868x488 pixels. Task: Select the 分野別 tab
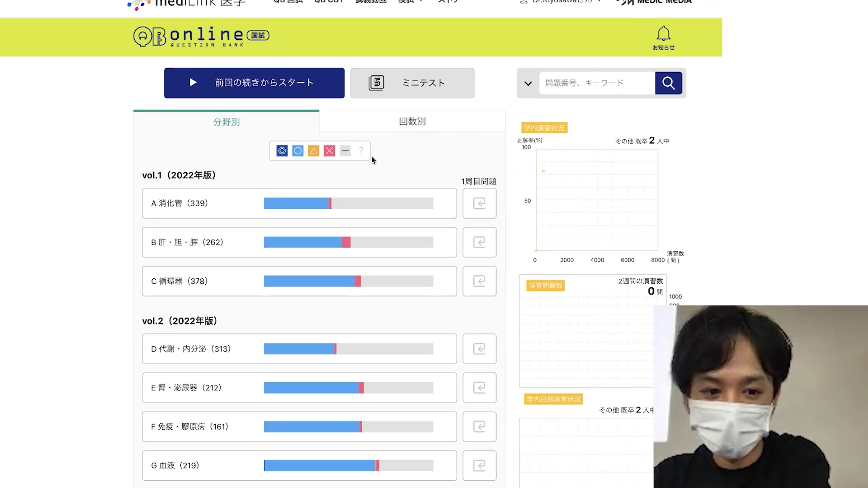tap(226, 122)
